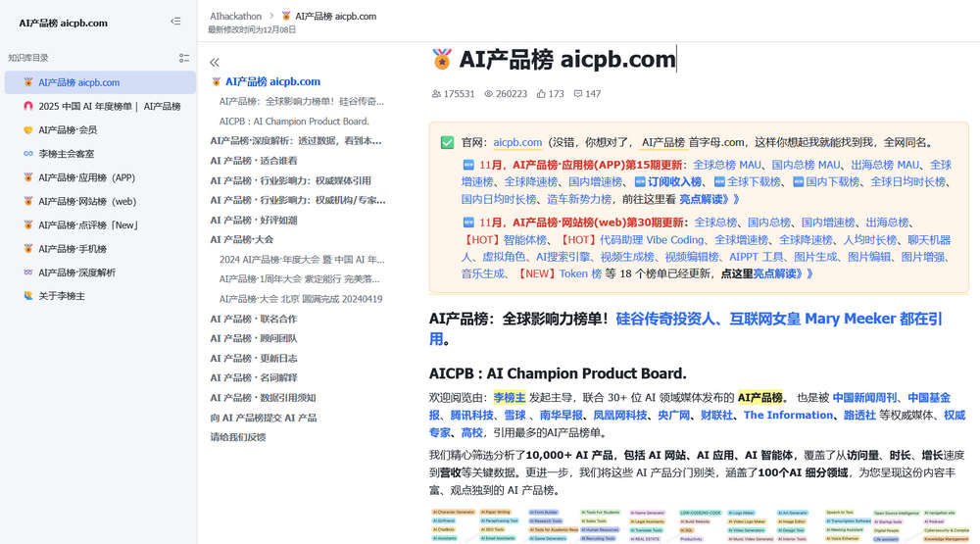The height and width of the screenshot is (544, 980).
Task: Click infinity icon beside 李榜主会客室
Action: click(28, 154)
